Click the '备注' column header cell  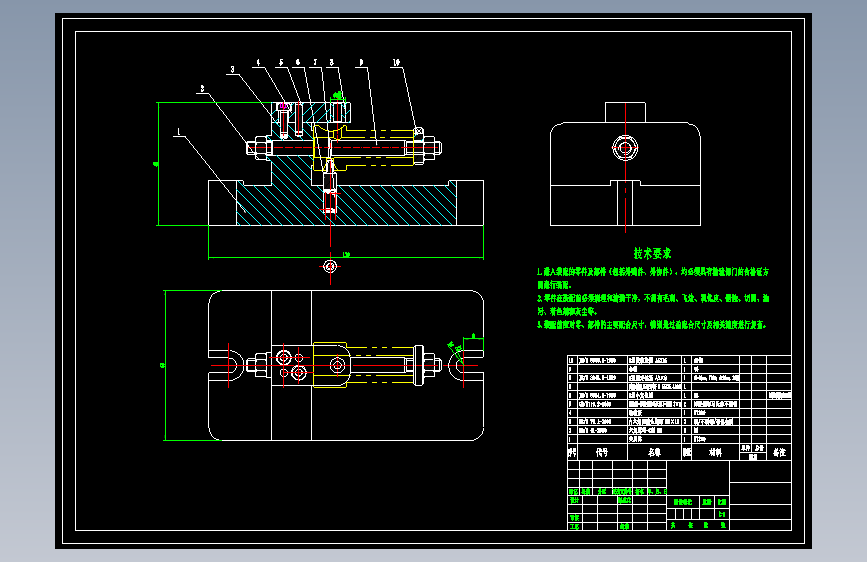(779, 452)
